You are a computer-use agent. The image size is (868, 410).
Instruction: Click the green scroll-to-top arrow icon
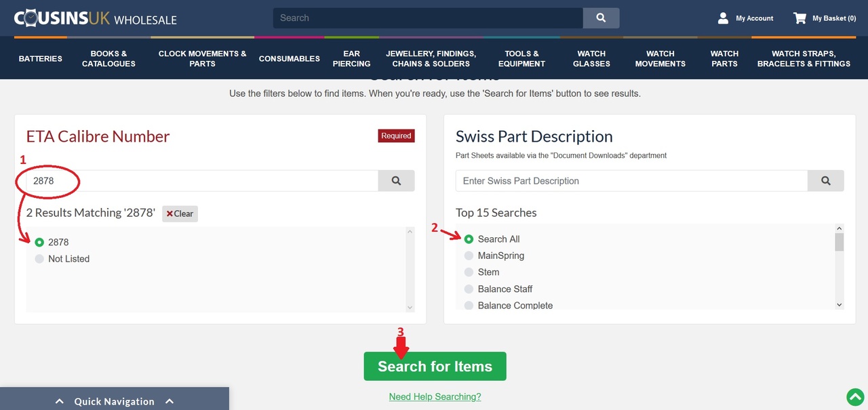[855, 397]
